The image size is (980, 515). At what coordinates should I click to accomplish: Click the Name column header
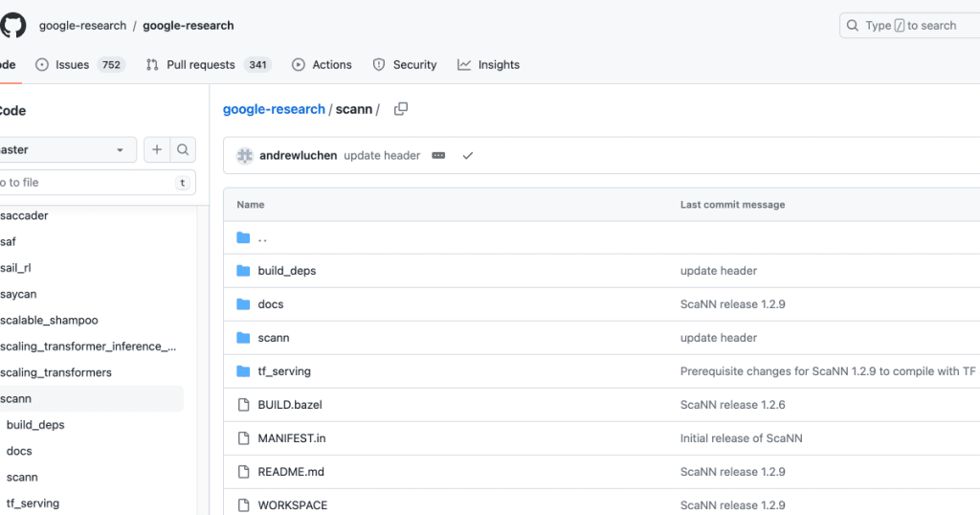pyautogui.click(x=251, y=205)
